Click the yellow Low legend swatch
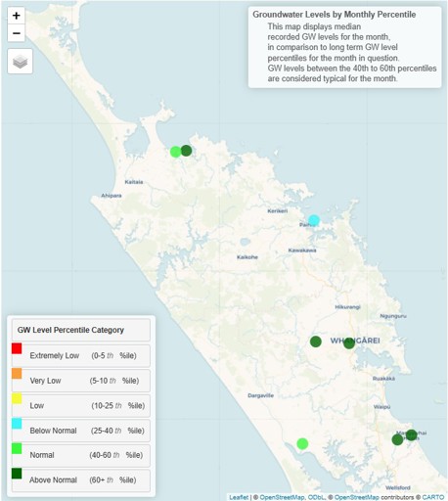 (17, 398)
